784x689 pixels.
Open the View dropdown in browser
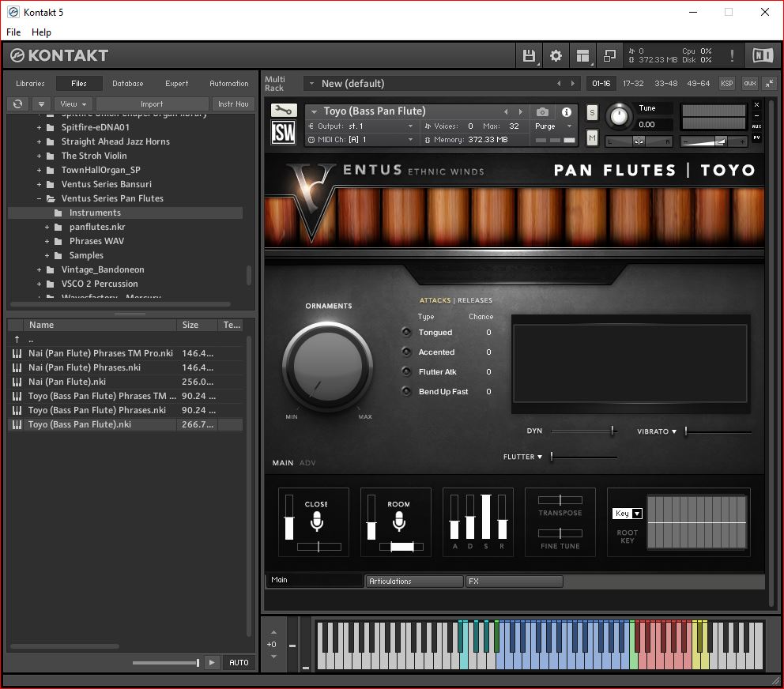click(73, 104)
